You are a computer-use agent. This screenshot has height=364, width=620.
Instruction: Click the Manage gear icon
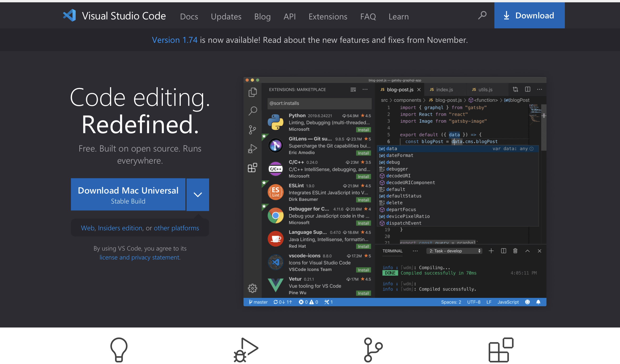click(x=252, y=288)
